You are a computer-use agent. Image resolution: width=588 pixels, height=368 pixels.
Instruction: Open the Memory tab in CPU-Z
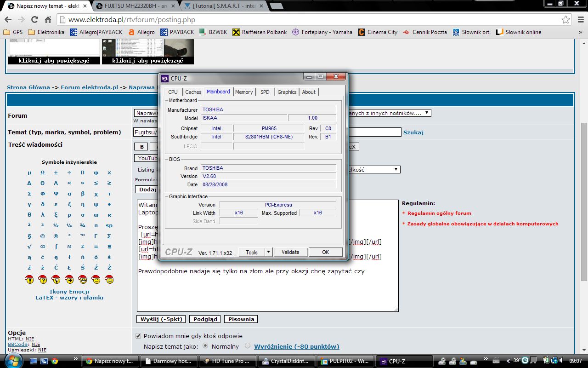pos(244,92)
